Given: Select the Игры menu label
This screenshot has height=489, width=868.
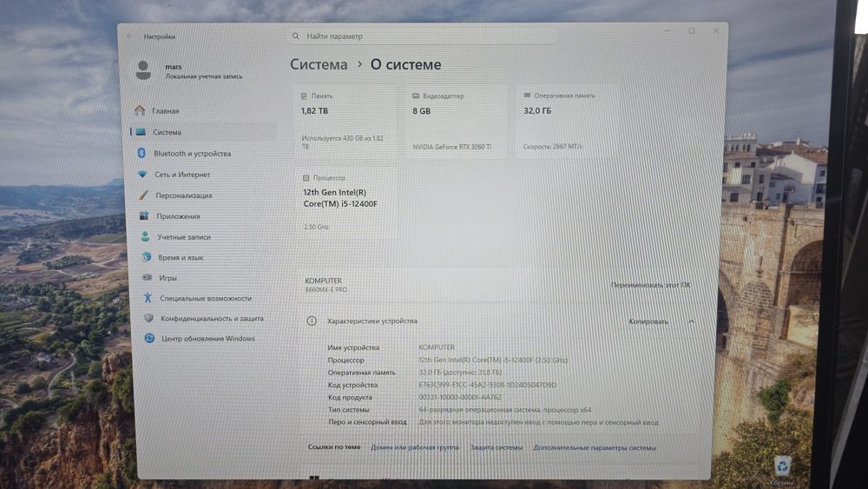Looking at the screenshot, I should click(168, 278).
